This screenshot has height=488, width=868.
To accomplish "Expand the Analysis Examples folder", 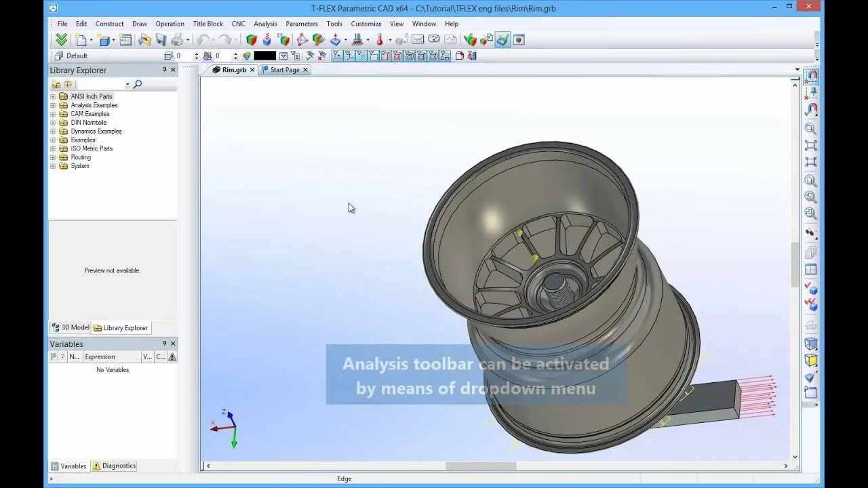I will point(53,105).
